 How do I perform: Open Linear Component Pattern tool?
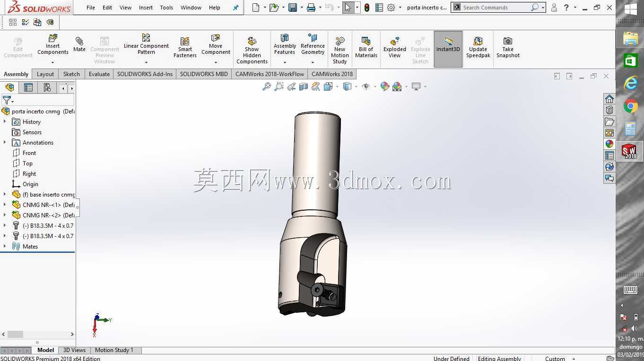click(x=146, y=44)
